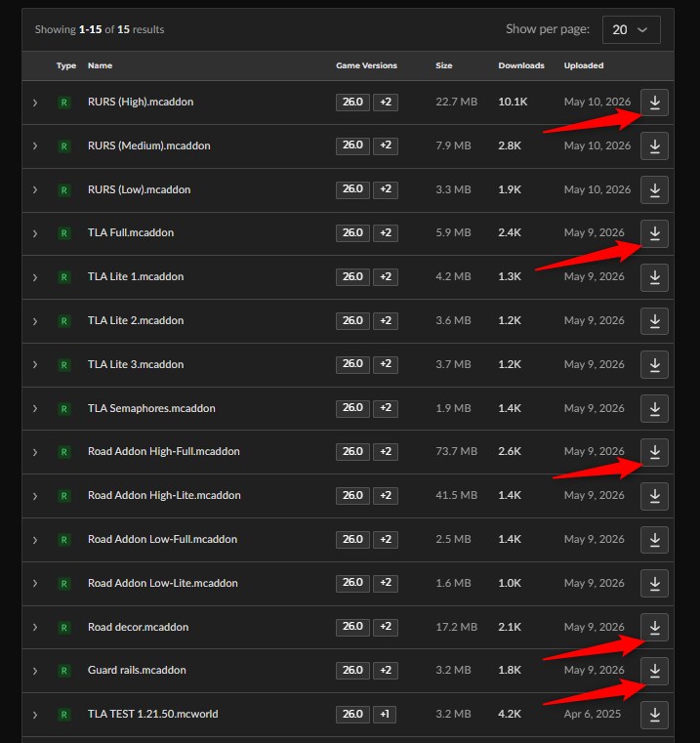Click the 10.1K downloads value

tap(513, 102)
